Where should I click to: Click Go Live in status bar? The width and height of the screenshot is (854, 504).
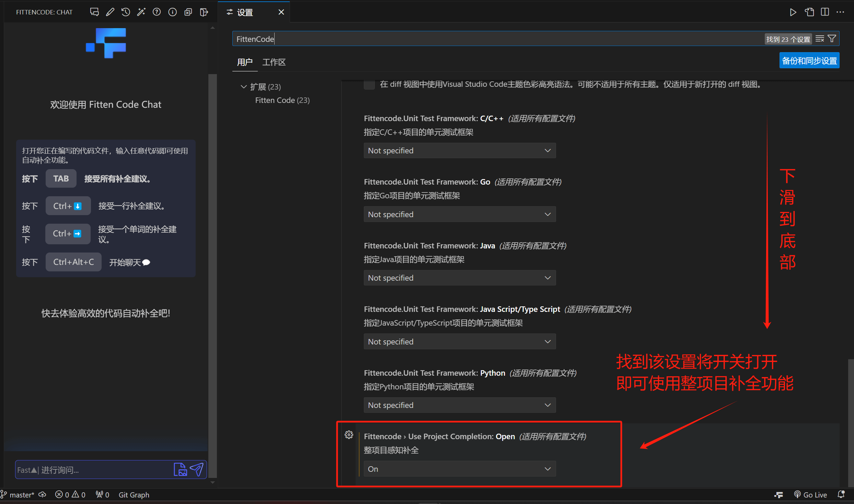tap(811, 495)
